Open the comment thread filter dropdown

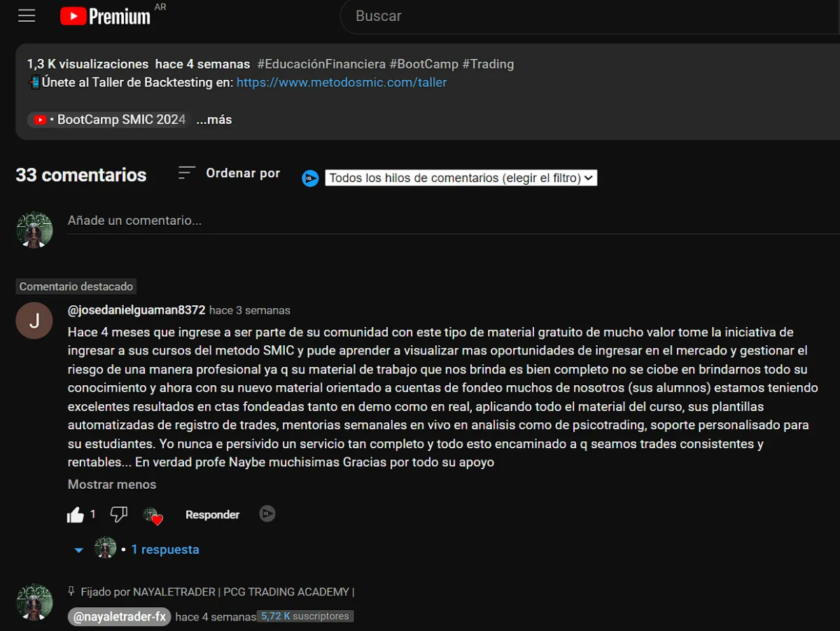(x=461, y=178)
